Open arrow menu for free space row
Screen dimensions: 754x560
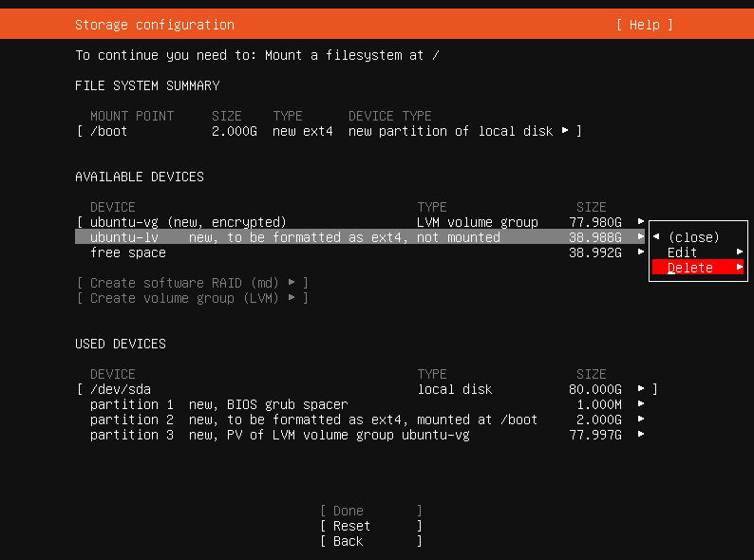(x=641, y=252)
